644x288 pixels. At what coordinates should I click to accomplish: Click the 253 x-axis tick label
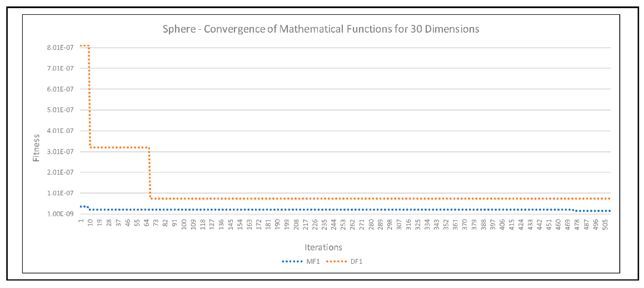[x=343, y=224]
